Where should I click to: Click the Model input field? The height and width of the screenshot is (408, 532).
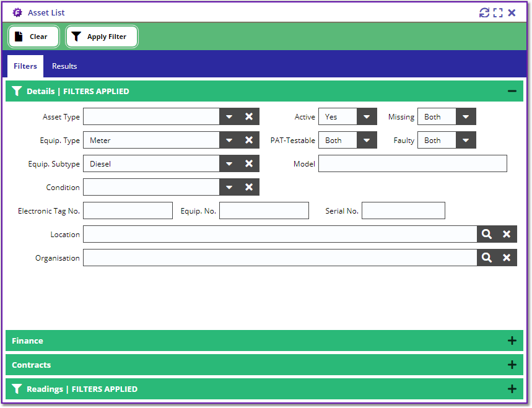coord(412,164)
